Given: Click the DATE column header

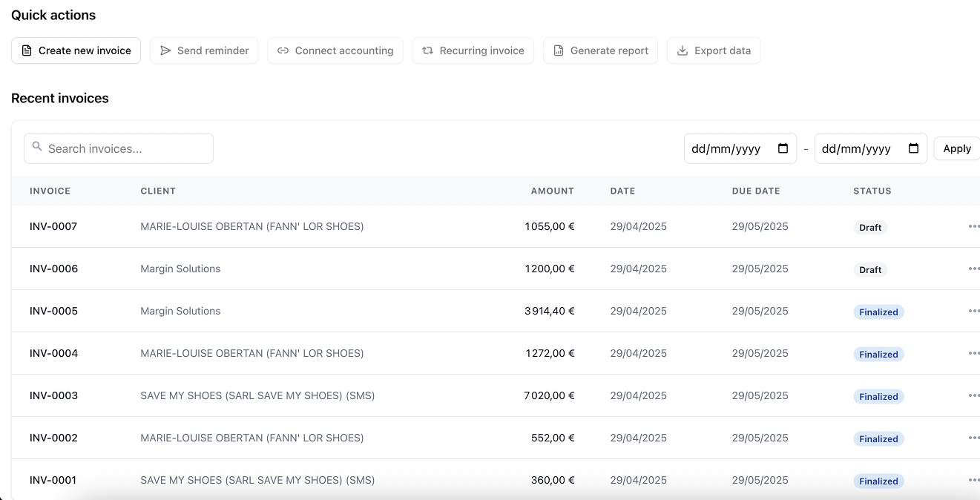Looking at the screenshot, I should 623,191.
